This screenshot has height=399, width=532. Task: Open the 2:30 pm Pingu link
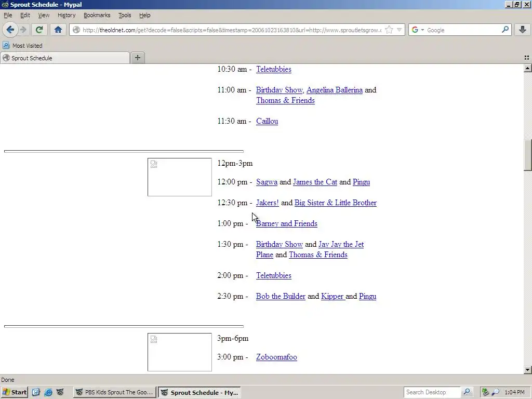point(367,296)
